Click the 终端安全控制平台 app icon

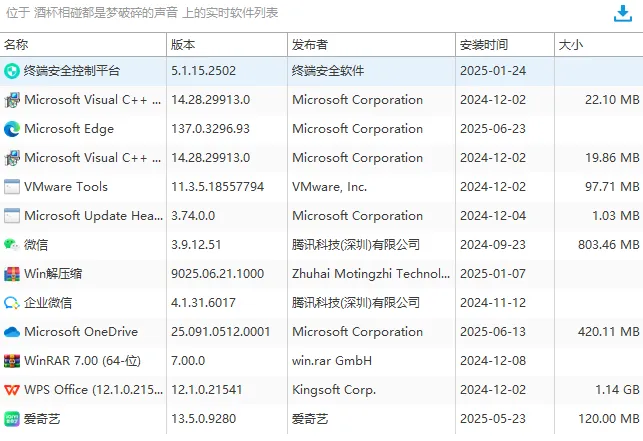tap(12, 71)
